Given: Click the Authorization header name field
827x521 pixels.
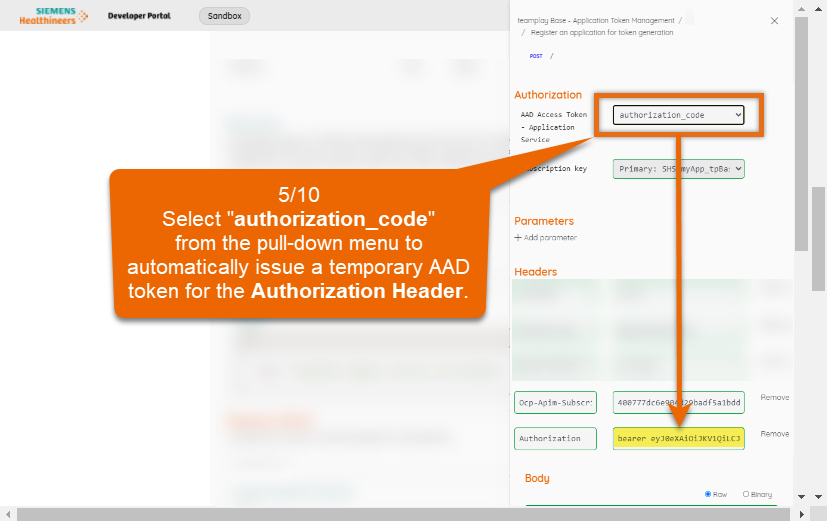Looking at the screenshot, I should point(555,438).
